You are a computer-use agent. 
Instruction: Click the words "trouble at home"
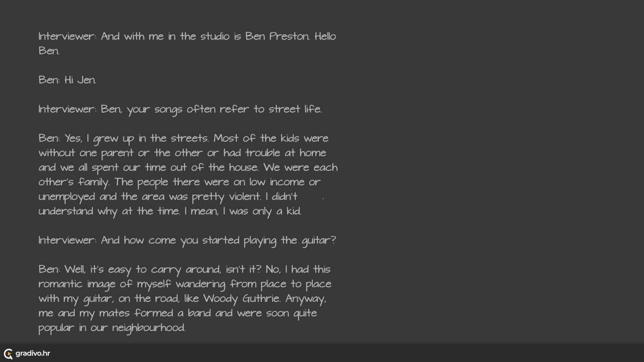pyautogui.click(x=285, y=153)
